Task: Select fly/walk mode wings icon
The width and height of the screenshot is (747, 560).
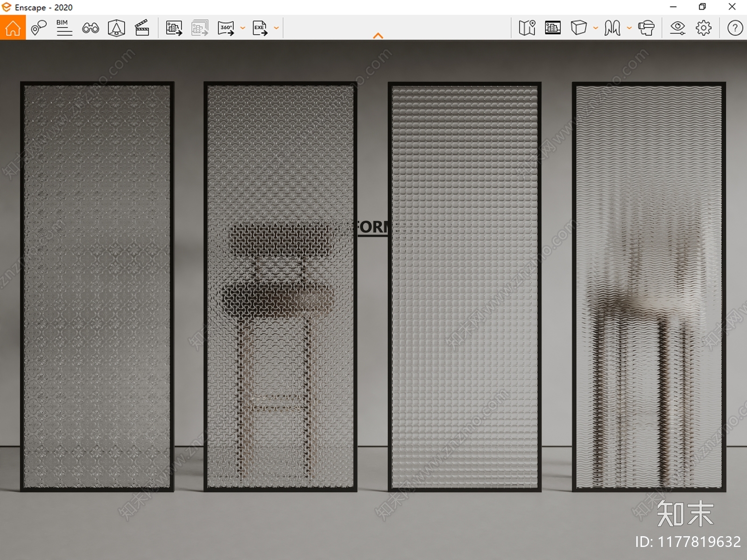Action: [x=613, y=28]
